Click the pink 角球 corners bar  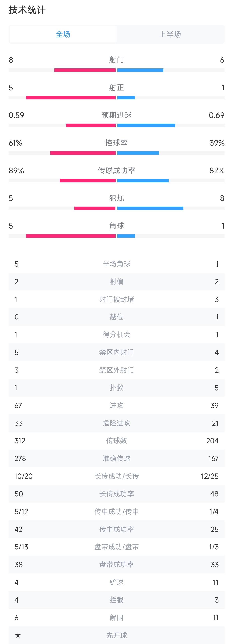point(71,236)
